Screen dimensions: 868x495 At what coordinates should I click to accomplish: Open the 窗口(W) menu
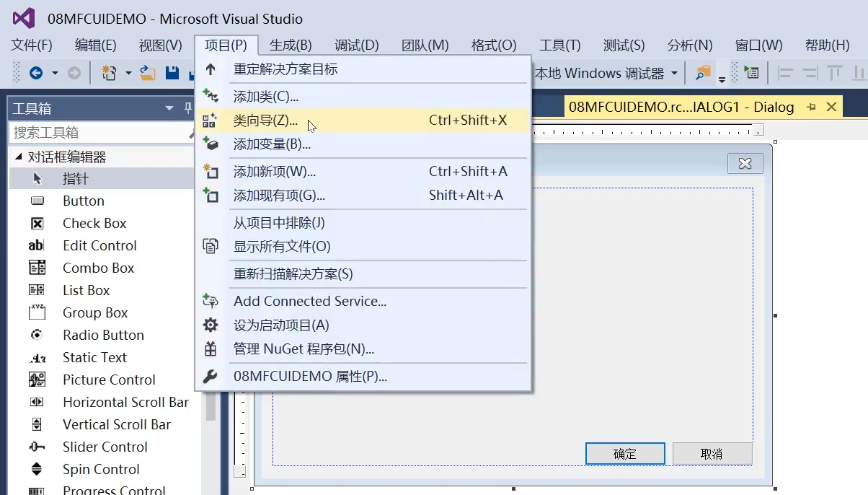click(x=759, y=45)
